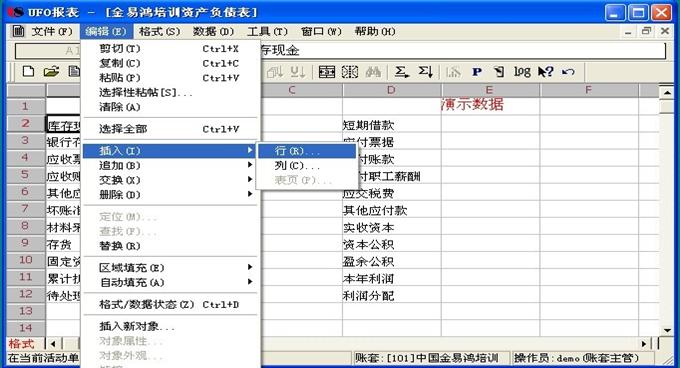The image size is (680, 368).
Task: Open the 帮助(H) menu
Action: tap(375, 32)
